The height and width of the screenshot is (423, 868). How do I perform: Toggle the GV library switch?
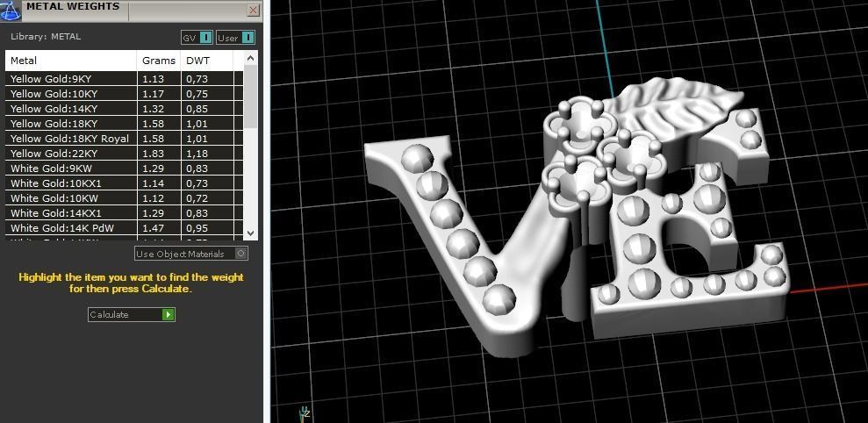click(197, 38)
